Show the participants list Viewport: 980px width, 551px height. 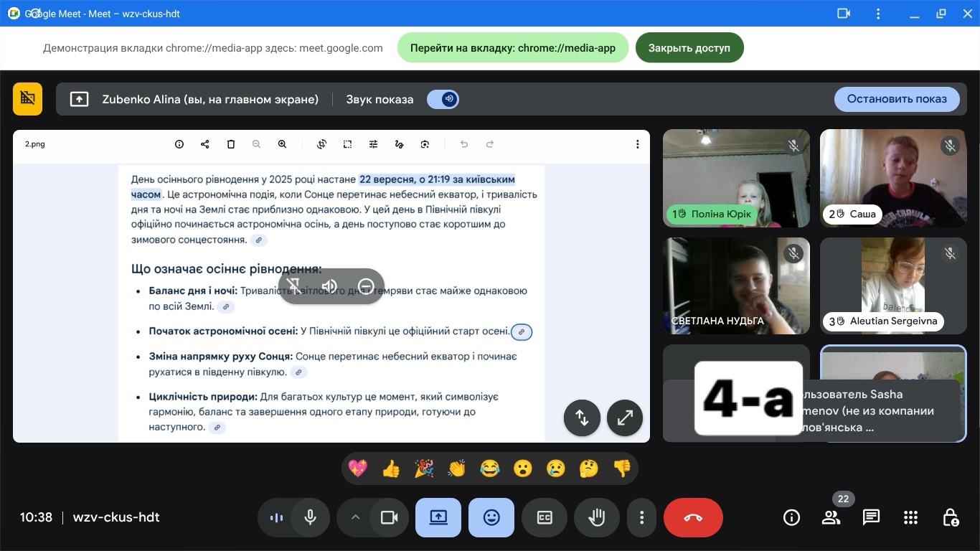(x=831, y=517)
